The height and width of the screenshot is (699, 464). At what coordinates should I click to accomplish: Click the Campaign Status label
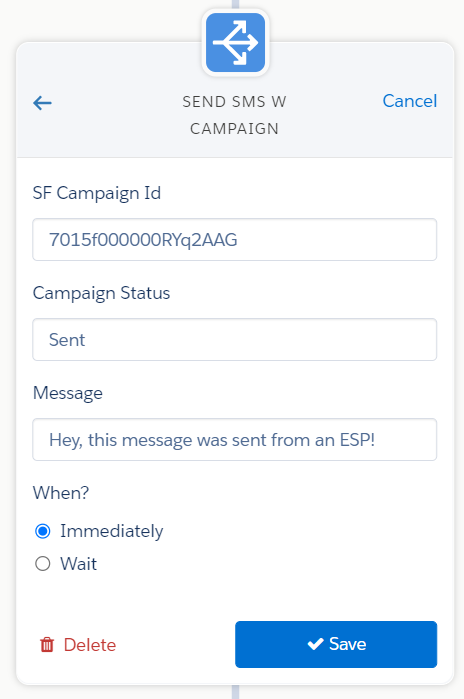[x=101, y=293]
